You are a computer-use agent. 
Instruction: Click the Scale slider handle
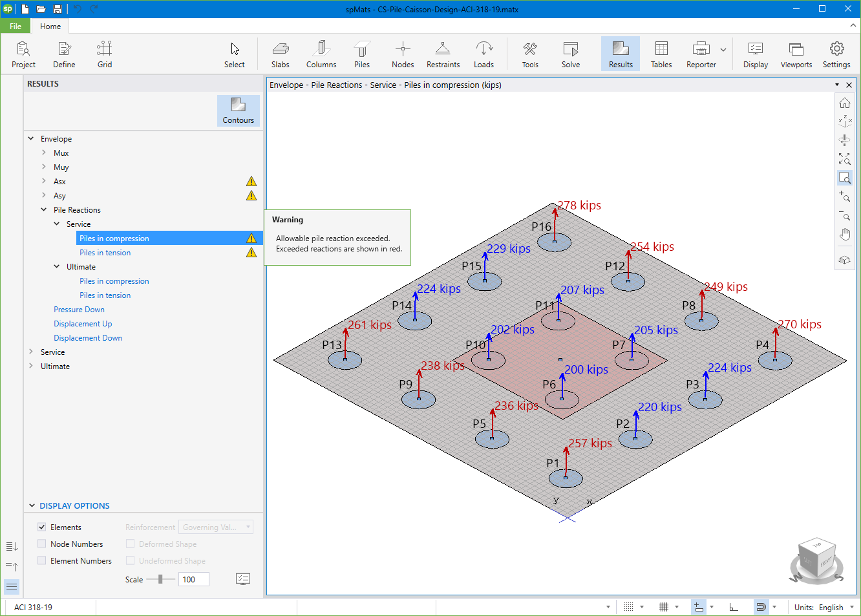[x=160, y=580]
